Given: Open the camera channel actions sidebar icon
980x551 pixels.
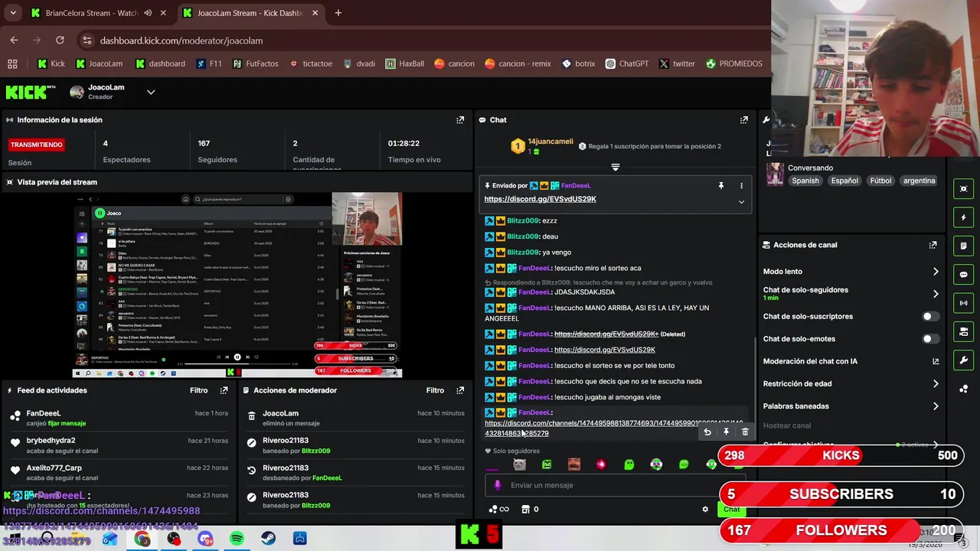Looking at the screenshot, I should click(x=963, y=331).
